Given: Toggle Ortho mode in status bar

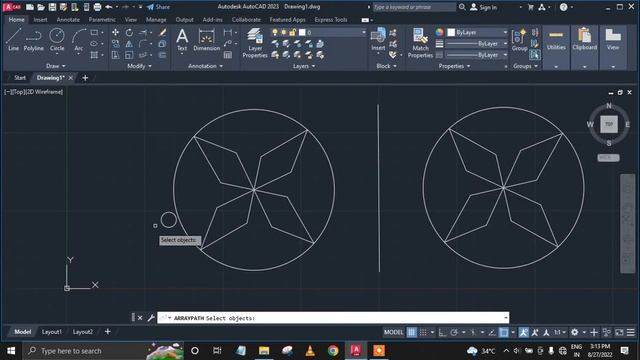Looking at the screenshot, I should (x=442, y=332).
